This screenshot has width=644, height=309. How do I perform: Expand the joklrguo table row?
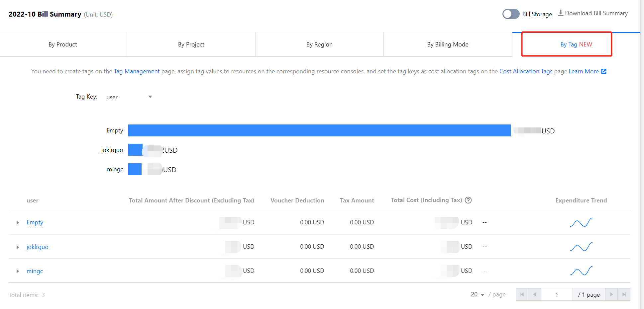pos(18,247)
